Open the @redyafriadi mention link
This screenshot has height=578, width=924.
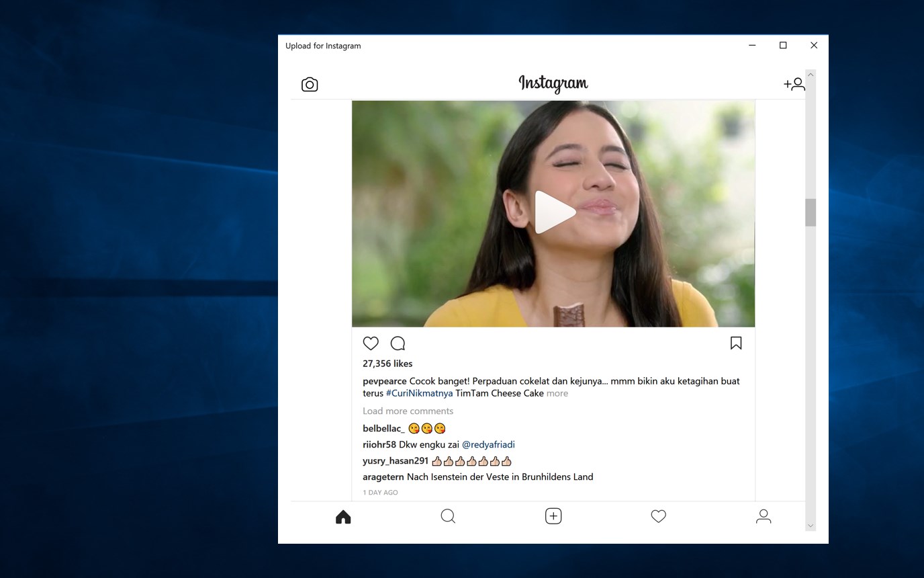[x=488, y=445]
